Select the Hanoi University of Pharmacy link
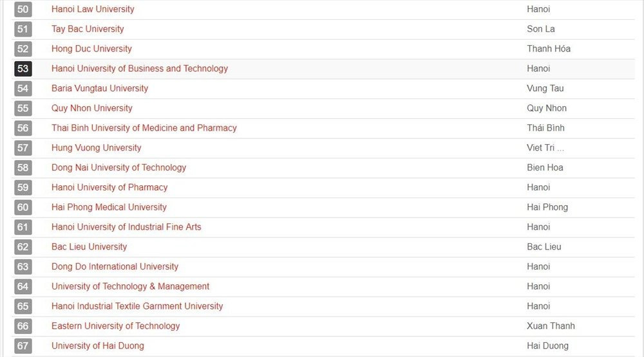 [109, 187]
